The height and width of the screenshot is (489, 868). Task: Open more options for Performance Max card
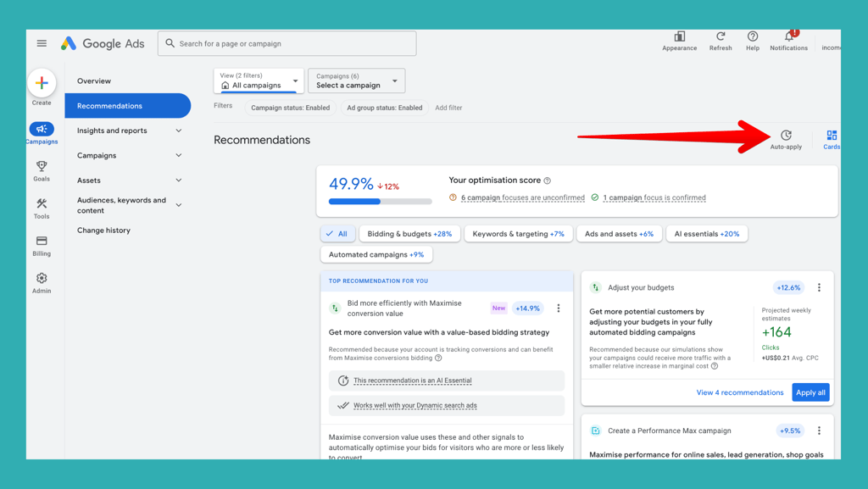pos(819,431)
